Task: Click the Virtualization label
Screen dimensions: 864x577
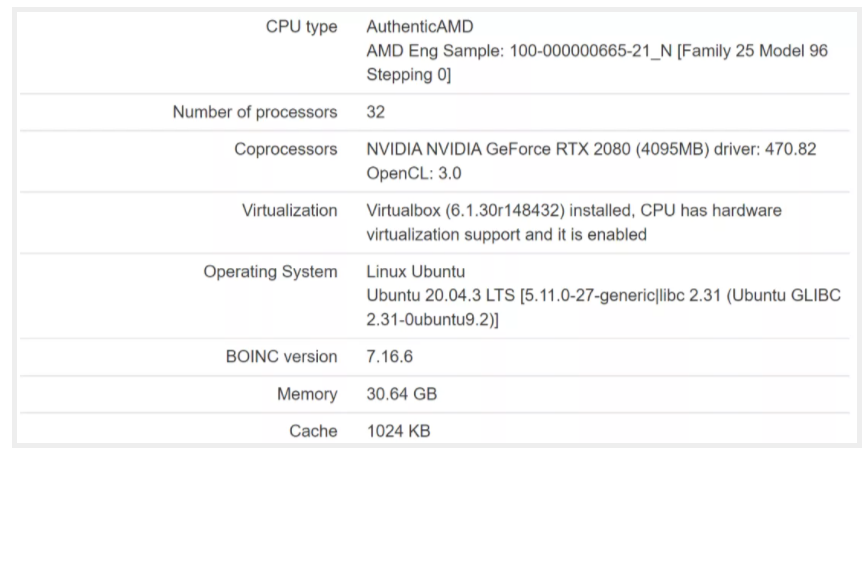Action: tap(289, 211)
